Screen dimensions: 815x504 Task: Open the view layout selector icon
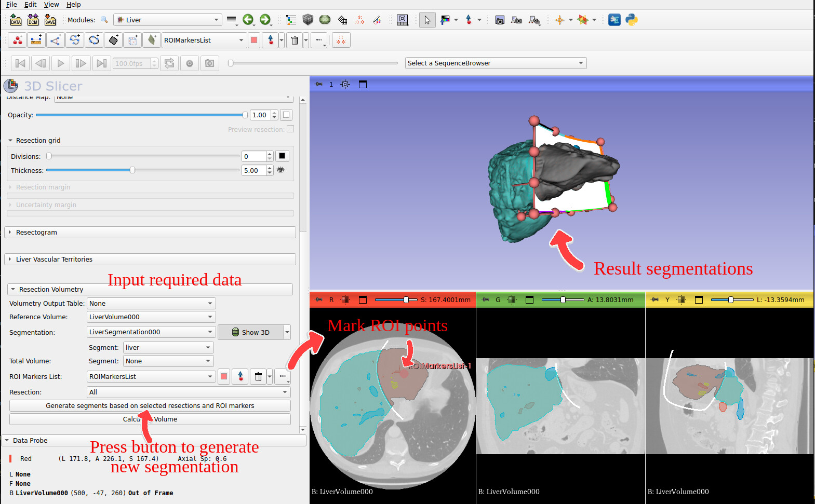402,20
